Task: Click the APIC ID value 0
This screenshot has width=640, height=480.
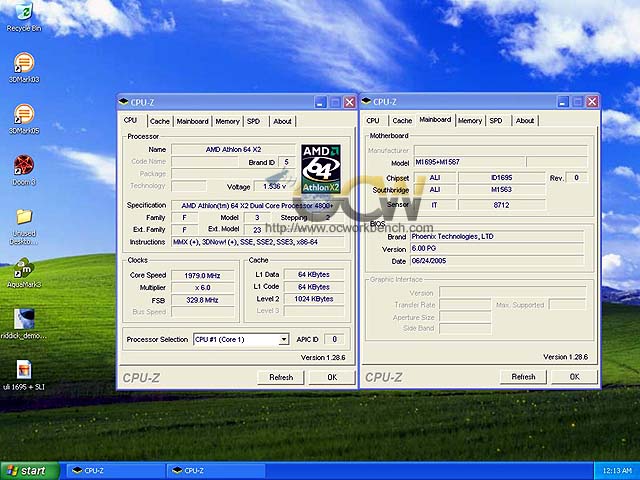Action: (335, 339)
